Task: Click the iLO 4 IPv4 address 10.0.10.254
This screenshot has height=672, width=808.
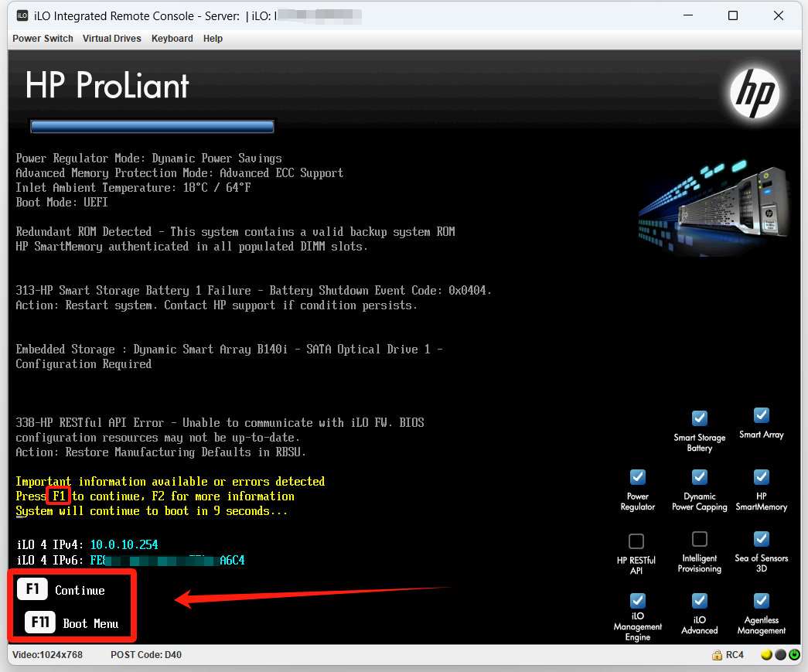Action: click(x=124, y=545)
